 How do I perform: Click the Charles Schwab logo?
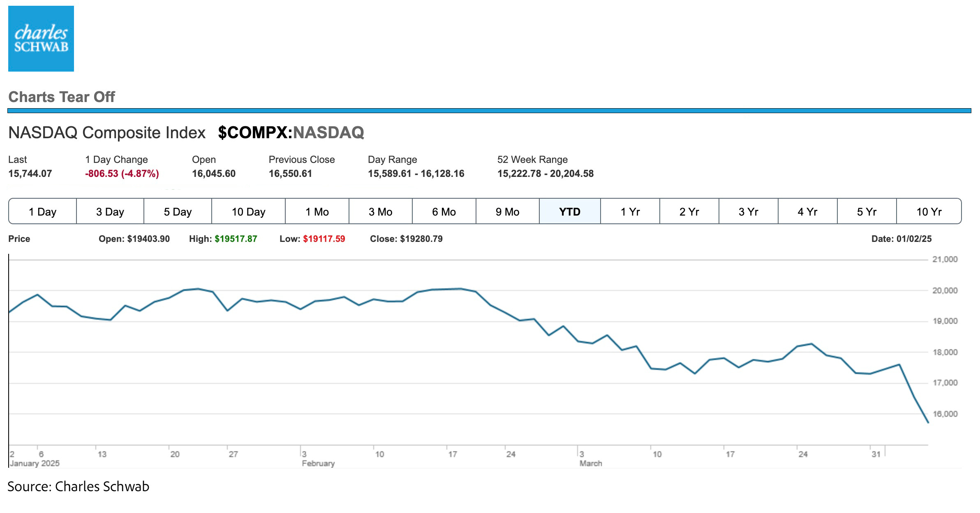tap(41, 39)
